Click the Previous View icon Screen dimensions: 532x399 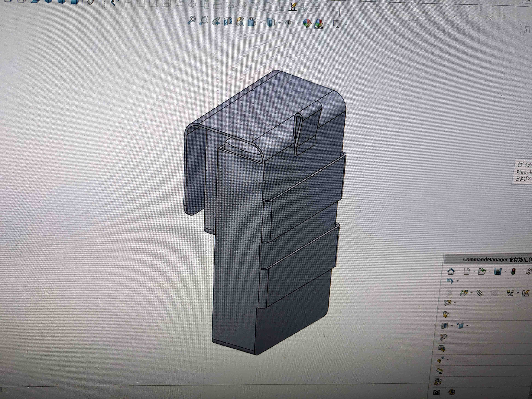point(216,21)
